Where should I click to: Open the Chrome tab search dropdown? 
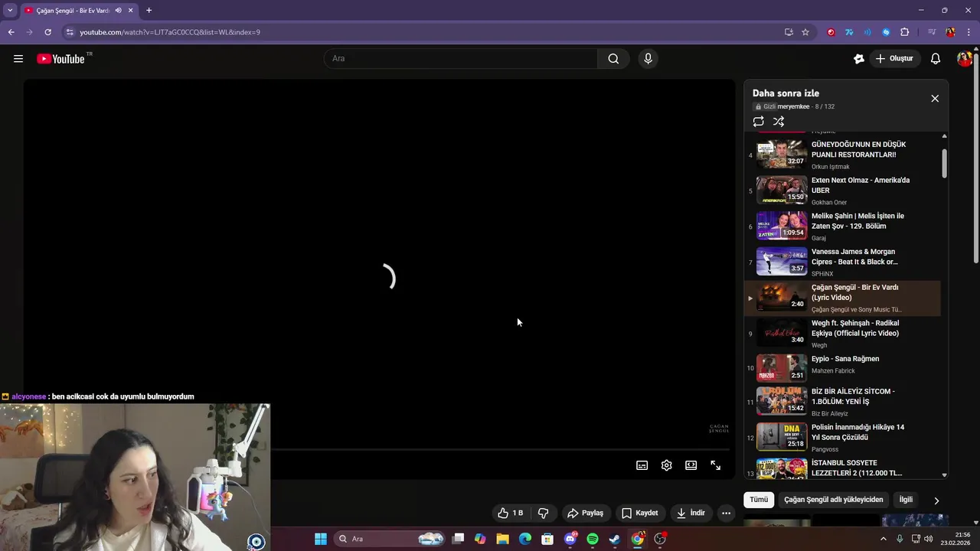10,11
